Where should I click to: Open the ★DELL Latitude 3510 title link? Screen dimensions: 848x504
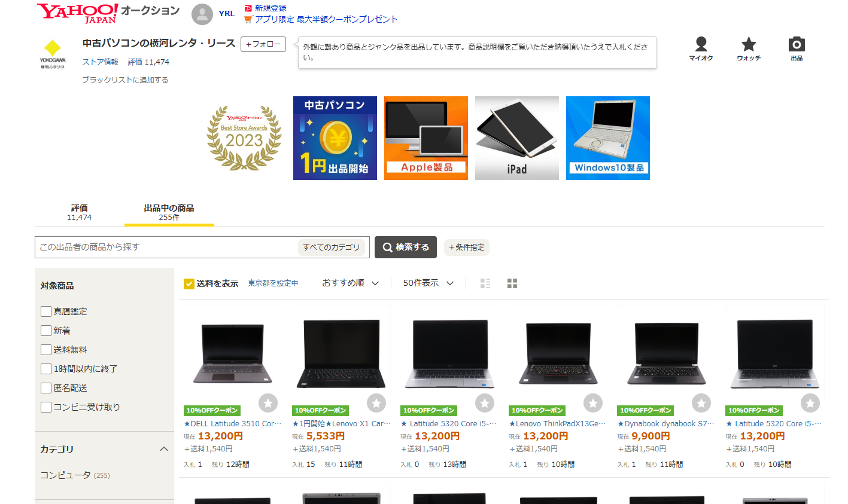click(233, 424)
